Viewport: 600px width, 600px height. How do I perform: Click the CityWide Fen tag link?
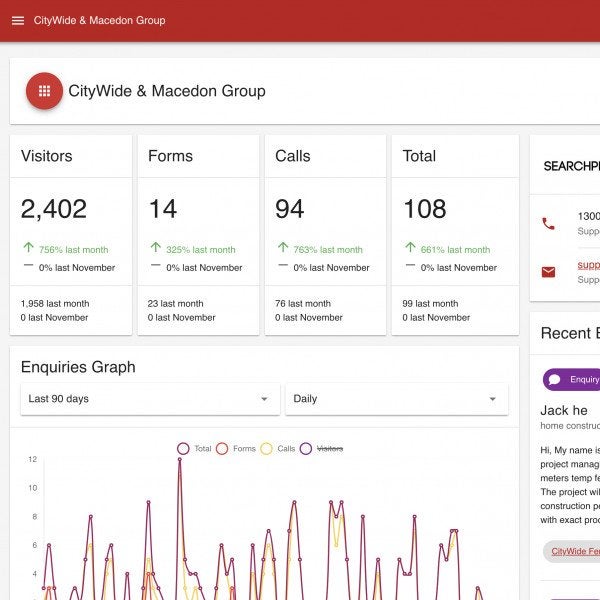pos(576,551)
